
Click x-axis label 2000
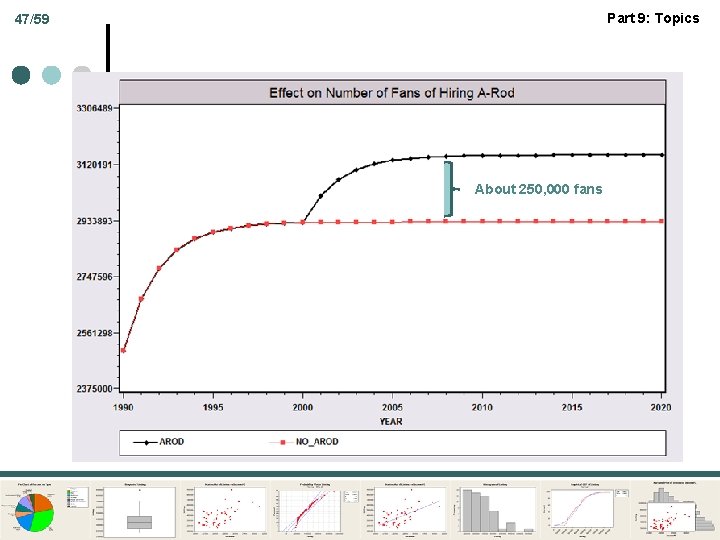pyautogui.click(x=303, y=407)
